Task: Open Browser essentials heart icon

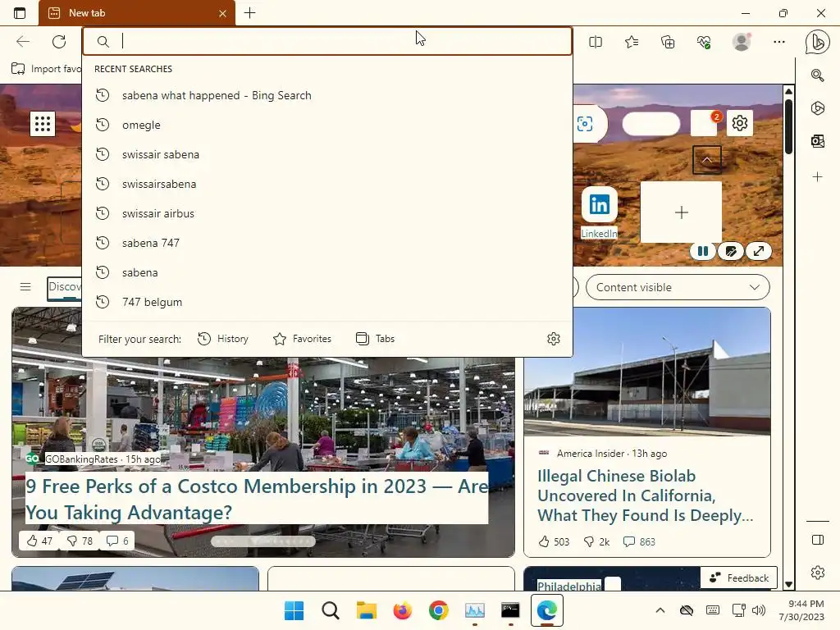Action: click(x=704, y=42)
